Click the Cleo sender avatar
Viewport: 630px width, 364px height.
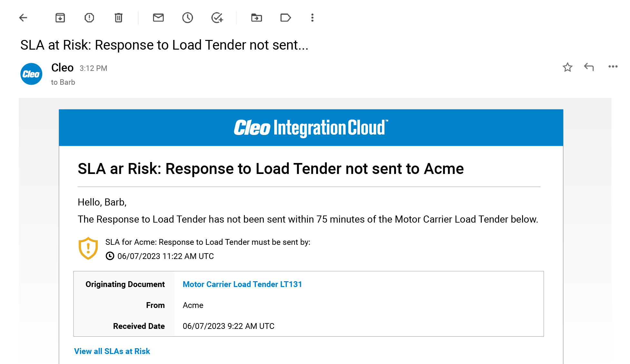pos(31,74)
